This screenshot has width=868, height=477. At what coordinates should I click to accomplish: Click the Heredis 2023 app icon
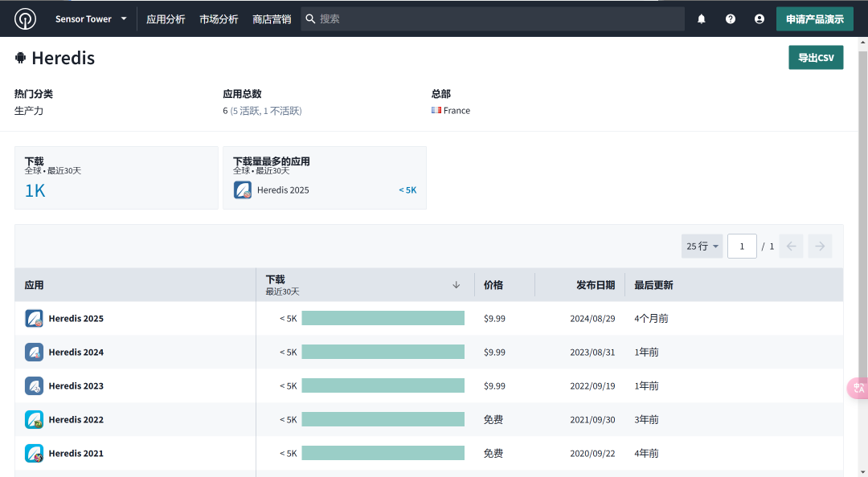pyautogui.click(x=34, y=385)
